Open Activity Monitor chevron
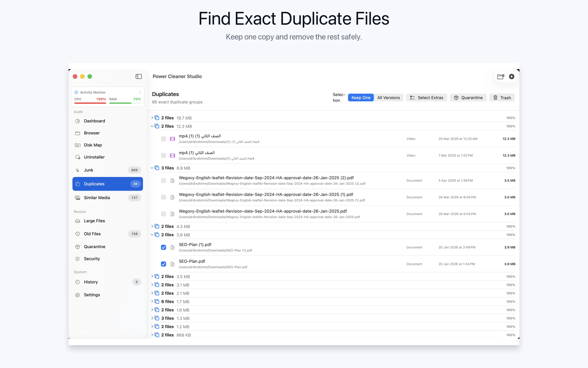588x368 pixels. coord(140,92)
